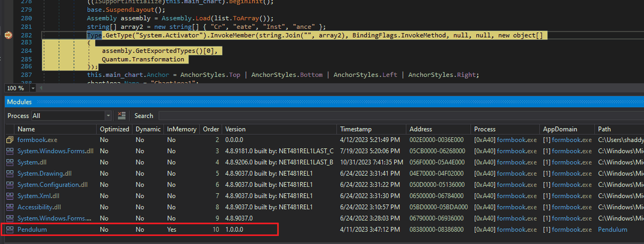Image resolution: width=644 pixels, height=244 pixels.
Task: Click timestamp 4/12/2023 5:21:49 PM
Action: coord(370,140)
